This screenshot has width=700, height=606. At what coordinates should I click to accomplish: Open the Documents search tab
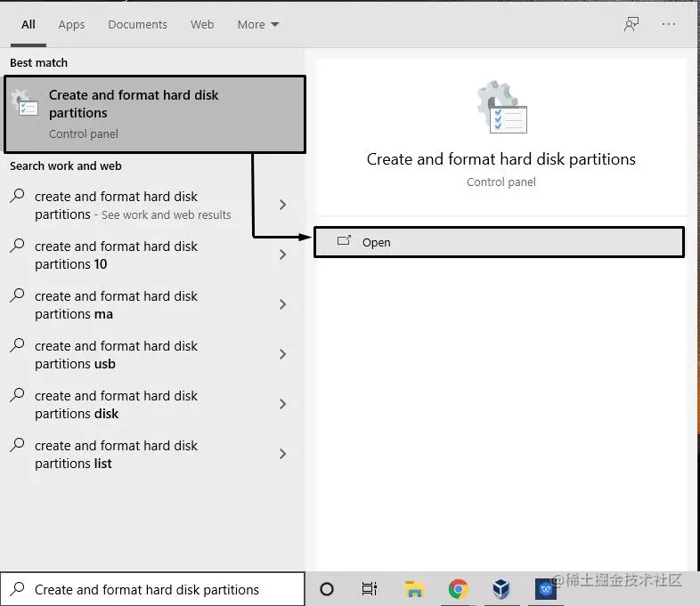pyautogui.click(x=137, y=25)
